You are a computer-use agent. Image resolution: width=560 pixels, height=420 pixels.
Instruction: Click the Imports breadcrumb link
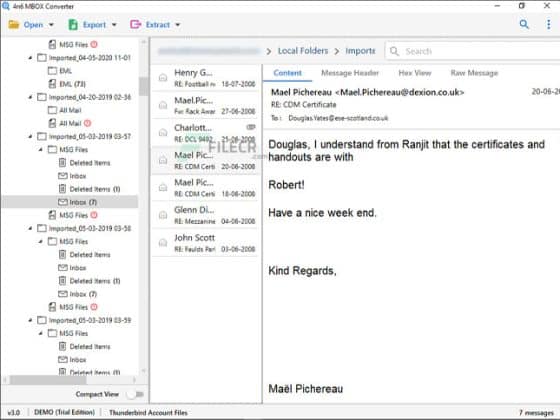[360, 51]
